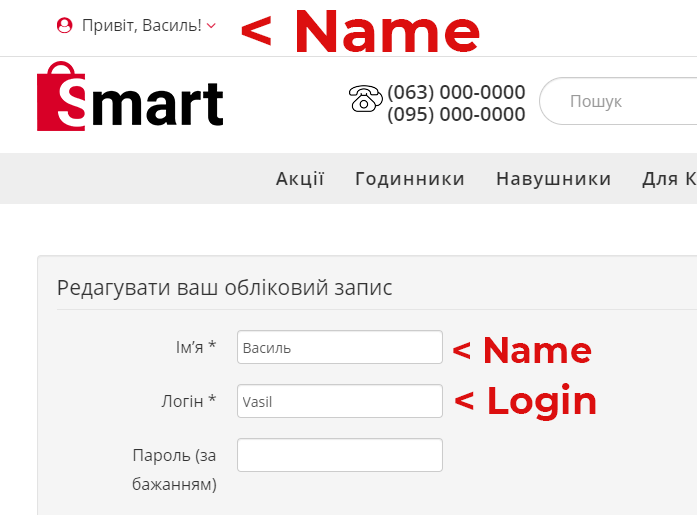
Task: Click the Пароль password input field
Action: click(340, 455)
